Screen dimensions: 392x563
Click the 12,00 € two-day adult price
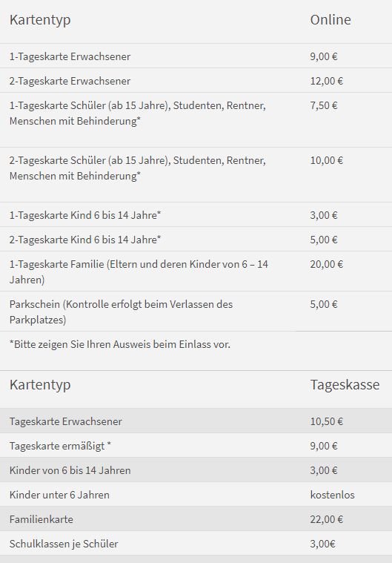(x=326, y=81)
